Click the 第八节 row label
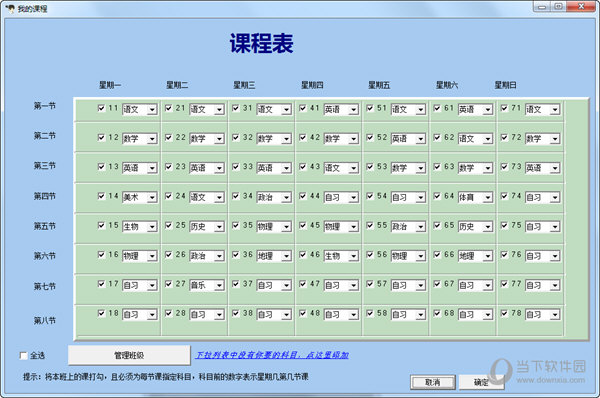Viewport: 600px width, 398px height. coord(45,320)
